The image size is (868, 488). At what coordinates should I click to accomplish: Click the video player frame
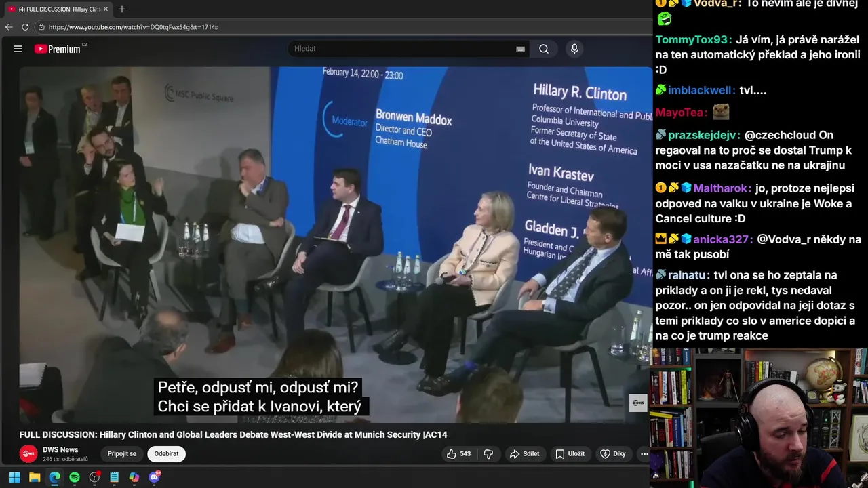pos(335,244)
